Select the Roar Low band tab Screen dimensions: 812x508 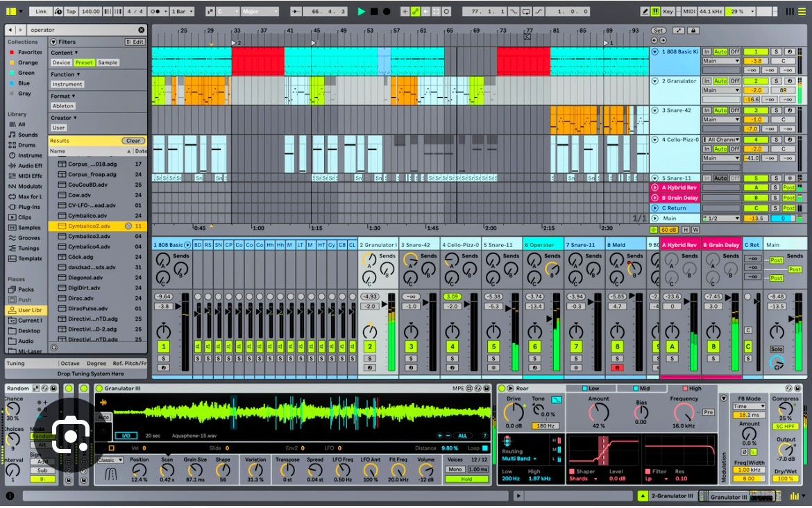(591, 389)
